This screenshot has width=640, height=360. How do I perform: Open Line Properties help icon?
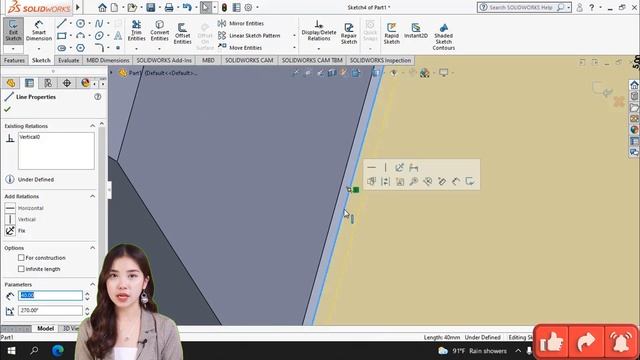98,97
